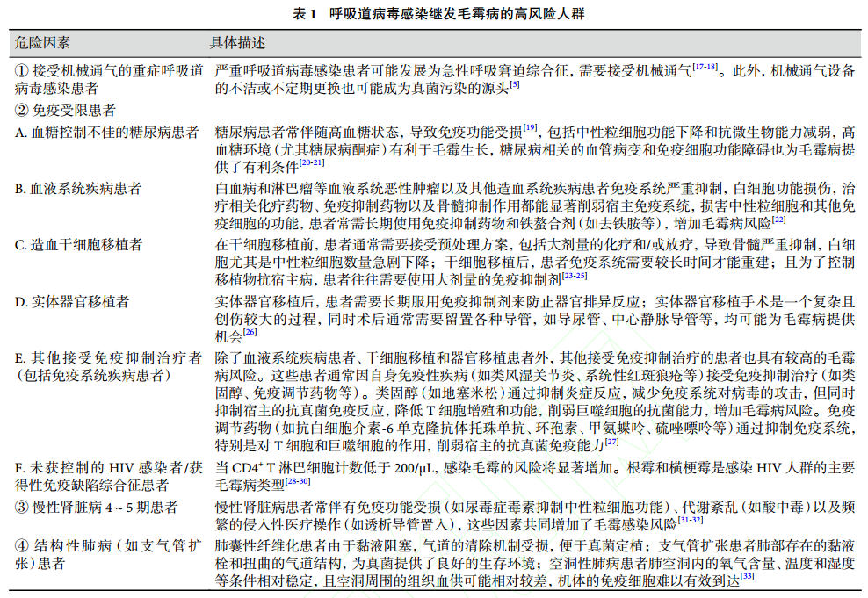Click the table title 表1 呼吸道病毒感染继发毛霉病的高风险人群
This screenshot has height=598, width=868.
(x=432, y=14)
